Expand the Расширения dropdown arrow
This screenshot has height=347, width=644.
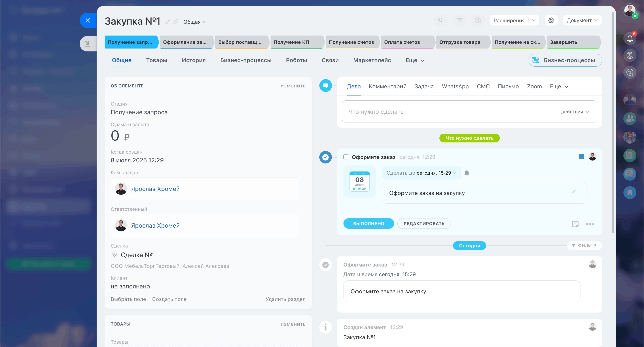pos(534,21)
